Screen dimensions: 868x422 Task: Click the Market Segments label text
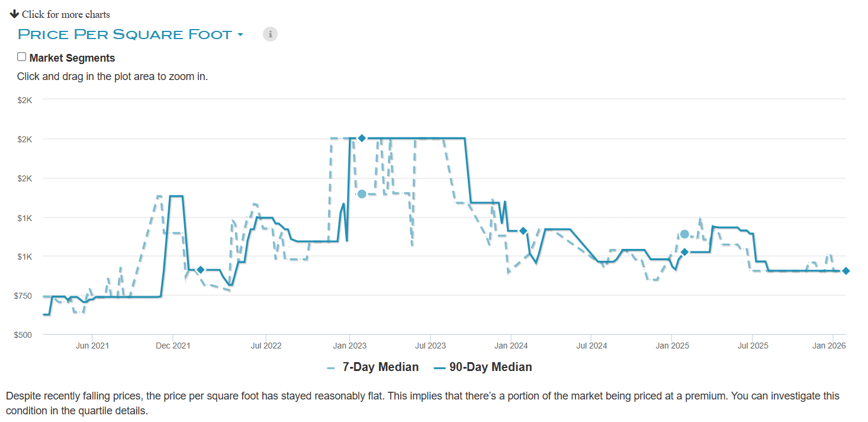pyautogui.click(x=72, y=58)
